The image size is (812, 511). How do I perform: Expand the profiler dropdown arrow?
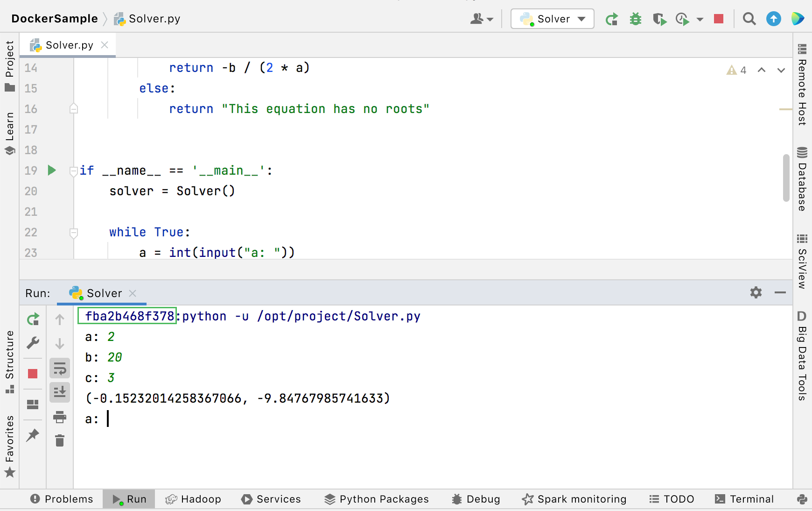(x=699, y=20)
